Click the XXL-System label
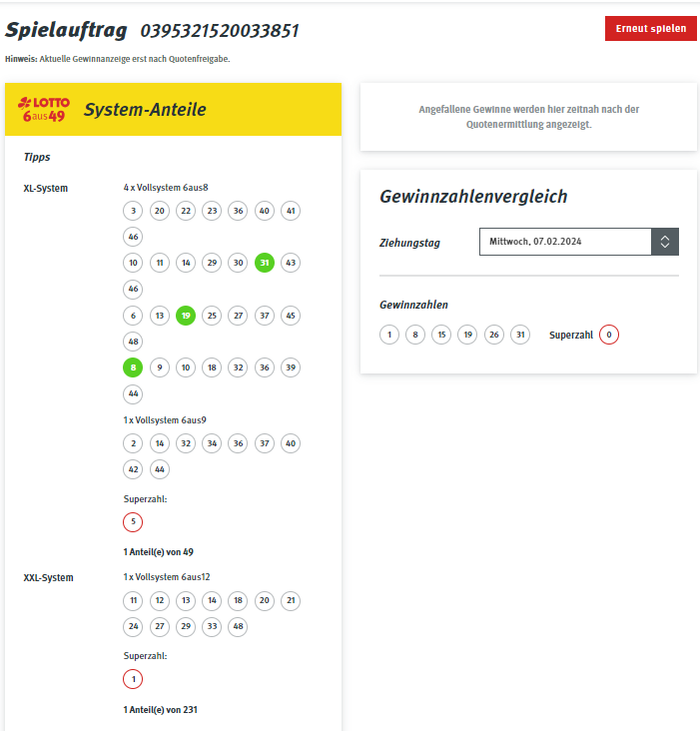This screenshot has height=731, width=700. (49, 577)
